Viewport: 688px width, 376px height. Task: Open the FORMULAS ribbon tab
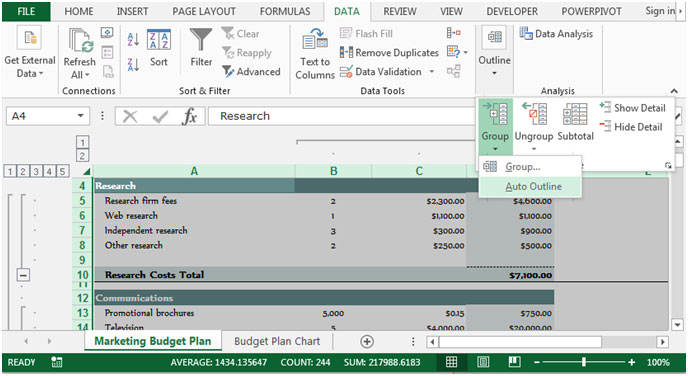coord(285,11)
